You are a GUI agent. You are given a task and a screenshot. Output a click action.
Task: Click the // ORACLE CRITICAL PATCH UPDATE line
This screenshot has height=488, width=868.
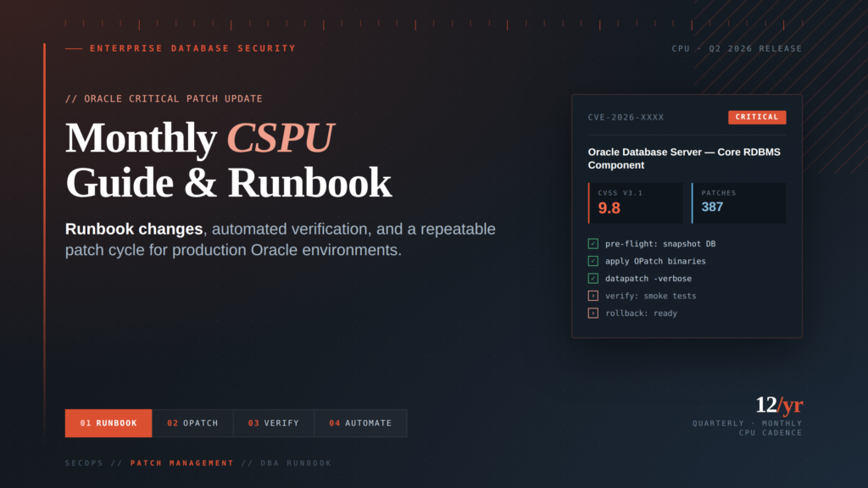coord(164,98)
